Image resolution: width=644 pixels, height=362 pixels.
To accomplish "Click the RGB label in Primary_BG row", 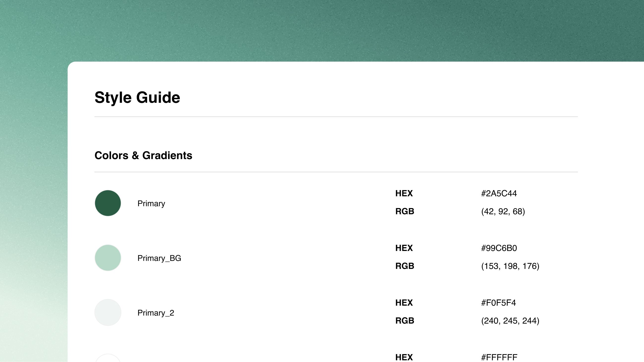I will coord(404,266).
